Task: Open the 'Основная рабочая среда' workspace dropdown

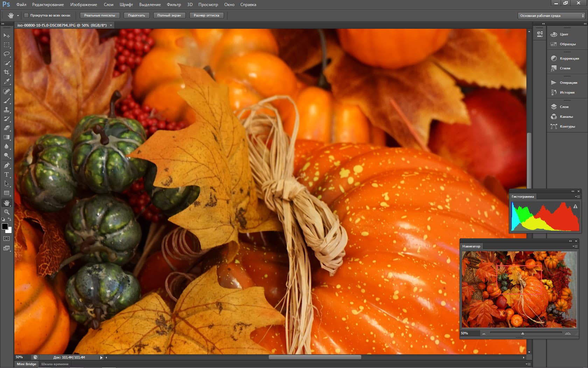Action: [552, 16]
